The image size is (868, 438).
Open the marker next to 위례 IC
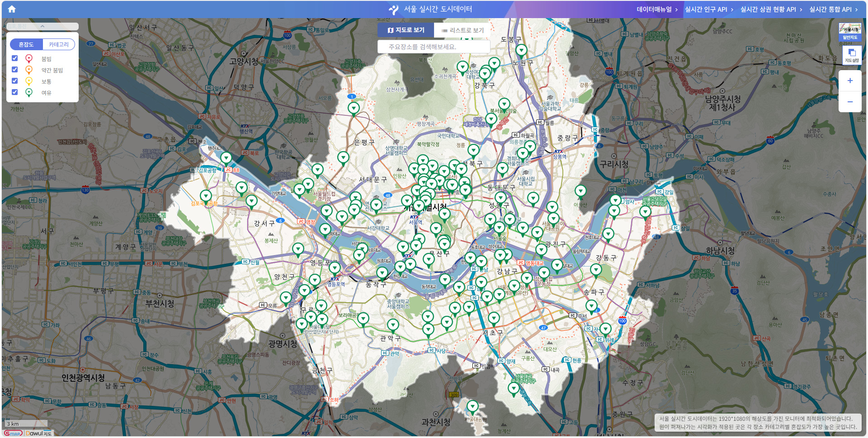click(x=606, y=329)
